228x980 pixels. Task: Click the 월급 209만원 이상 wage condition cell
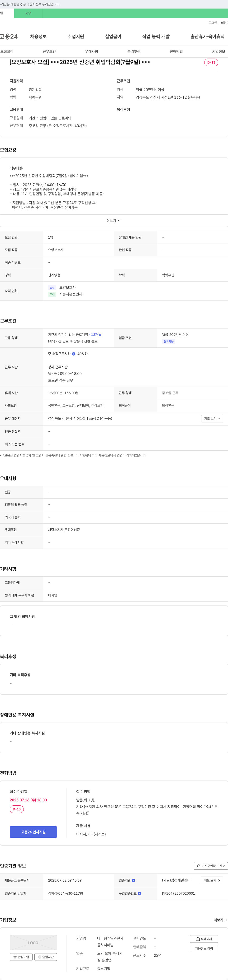coord(193,338)
